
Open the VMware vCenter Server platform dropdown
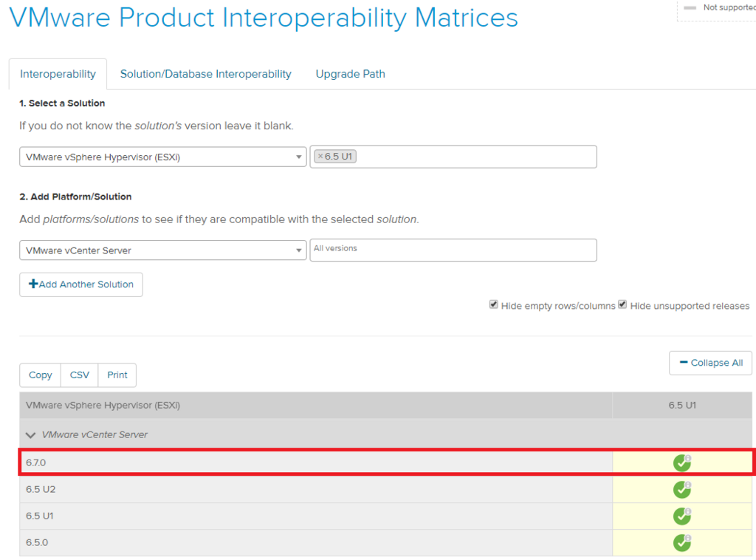162,250
